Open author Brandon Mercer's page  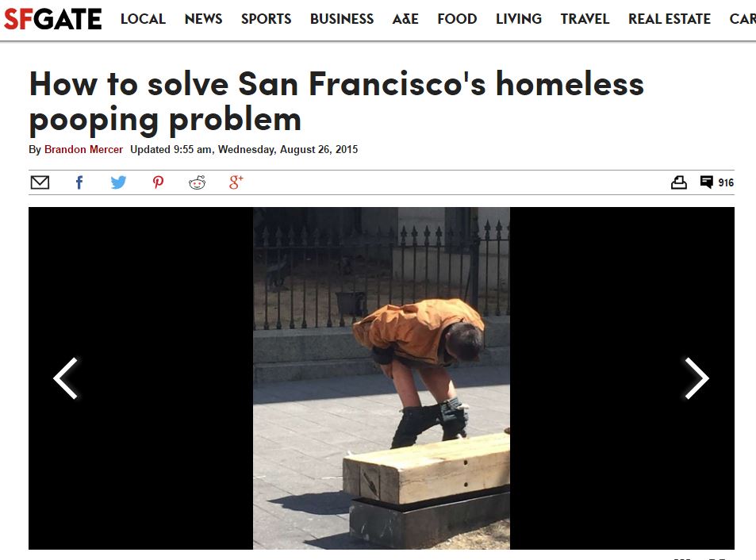83,149
